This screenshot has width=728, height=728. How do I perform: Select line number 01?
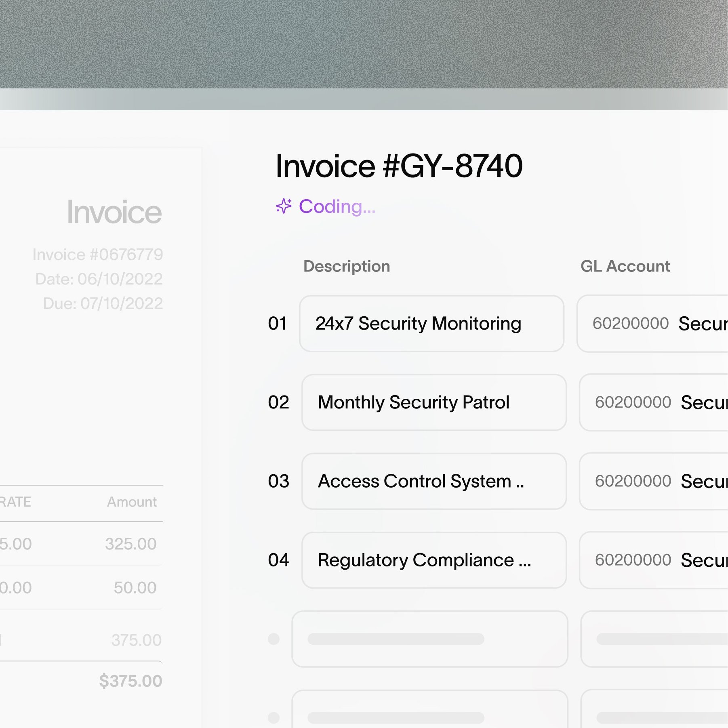[278, 324]
